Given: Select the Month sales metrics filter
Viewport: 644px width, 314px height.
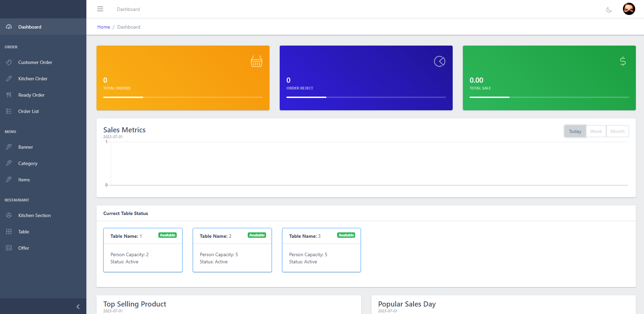Looking at the screenshot, I should 617,131.
